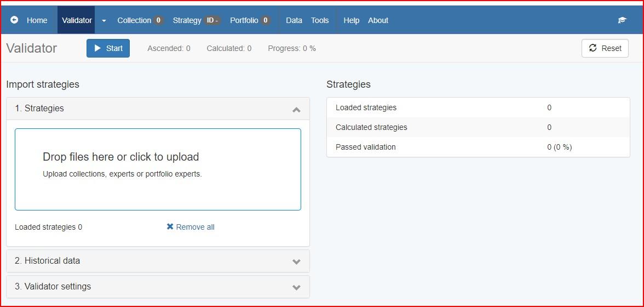
Task: Open the Validator dropdown caret
Action: [104, 20]
